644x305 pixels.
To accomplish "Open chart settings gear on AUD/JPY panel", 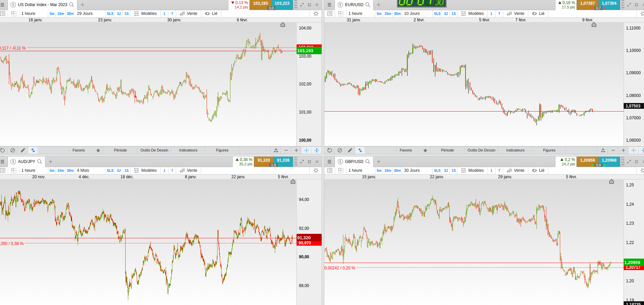I will click(316, 170).
